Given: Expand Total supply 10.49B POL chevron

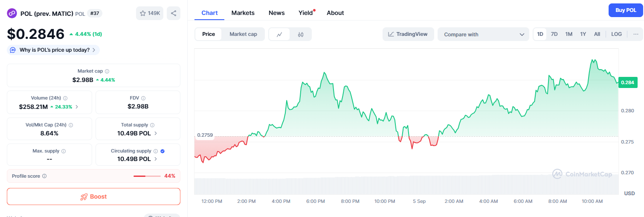Looking at the screenshot, I should pyautogui.click(x=156, y=133).
